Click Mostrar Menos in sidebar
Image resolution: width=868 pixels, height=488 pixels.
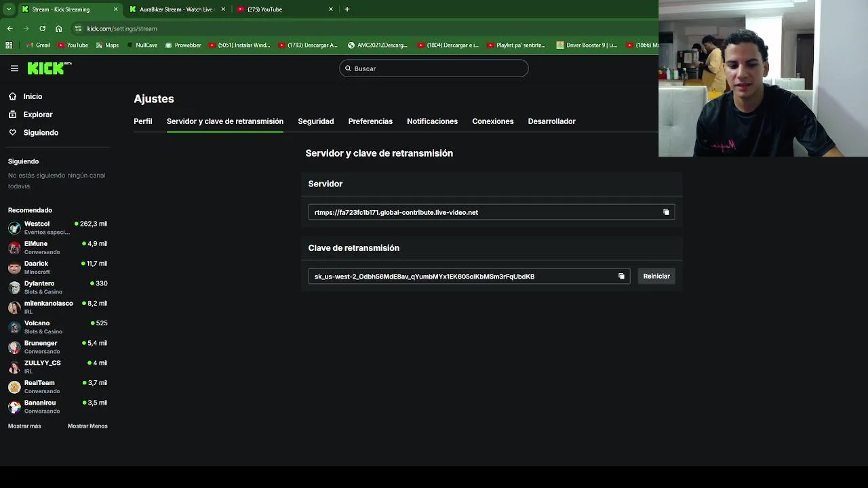point(87,426)
